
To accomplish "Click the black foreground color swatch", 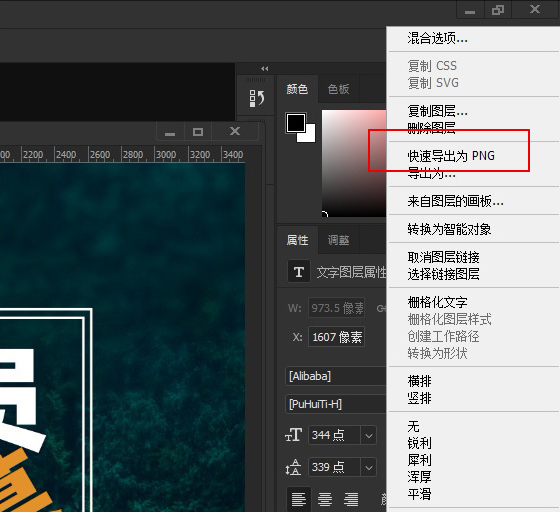I will click(x=296, y=123).
